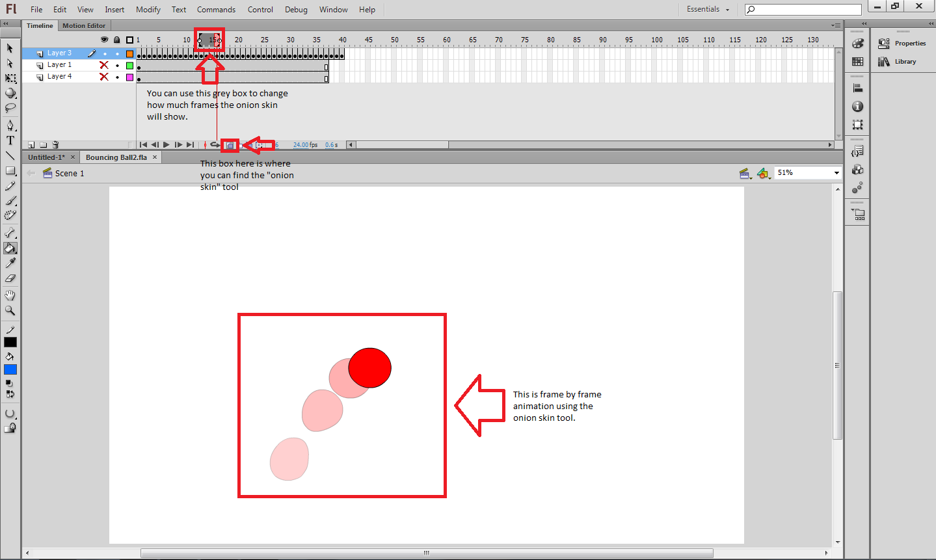Activate the Zoom tool
The width and height of the screenshot is (936, 560).
pos(10,310)
